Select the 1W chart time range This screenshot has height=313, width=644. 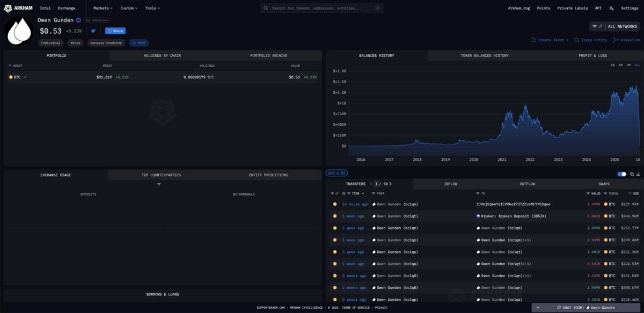(x=612, y=65)
